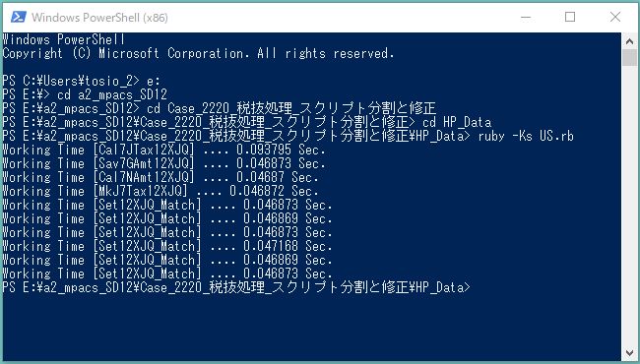
Task: Click the scrollbar up arrow
Action: pyautogui.click(x=629, y=41)
